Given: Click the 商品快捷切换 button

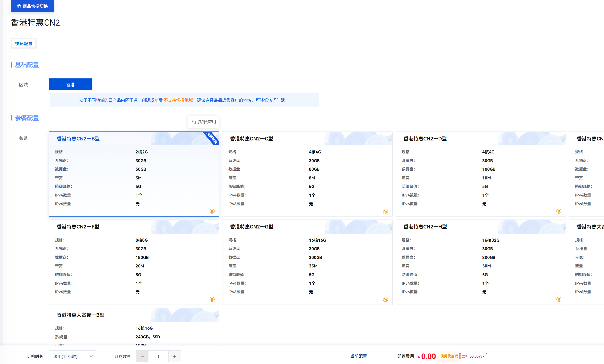Looking at the screenshot, I should pos(32,6).
